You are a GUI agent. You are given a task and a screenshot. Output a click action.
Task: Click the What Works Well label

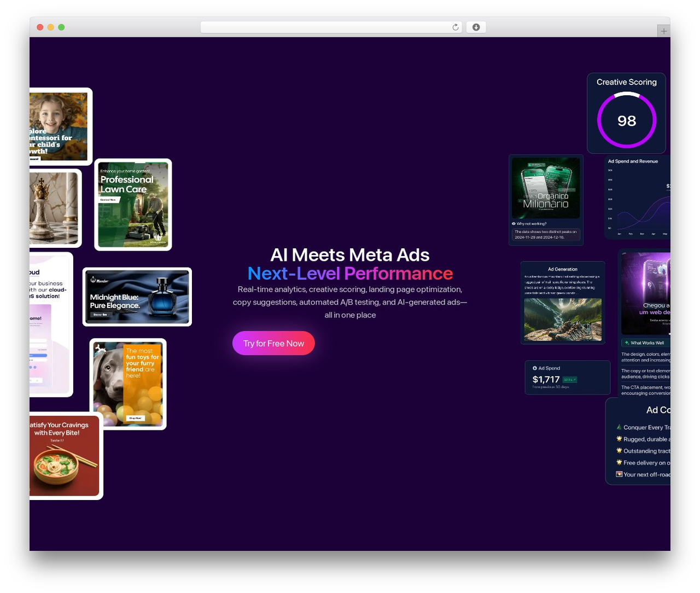click(x=647, y=343)
